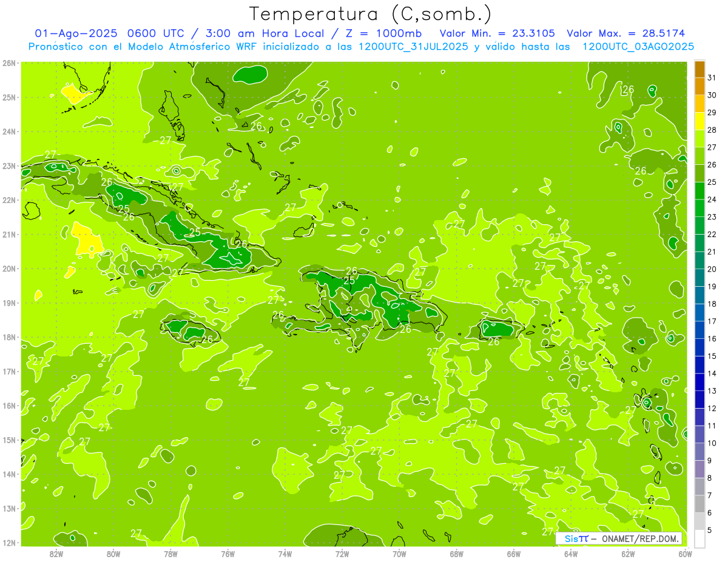Click the "60W" longitude axis label
The width and height of the screenshot is (728, 562).
[x=686, y=554]
